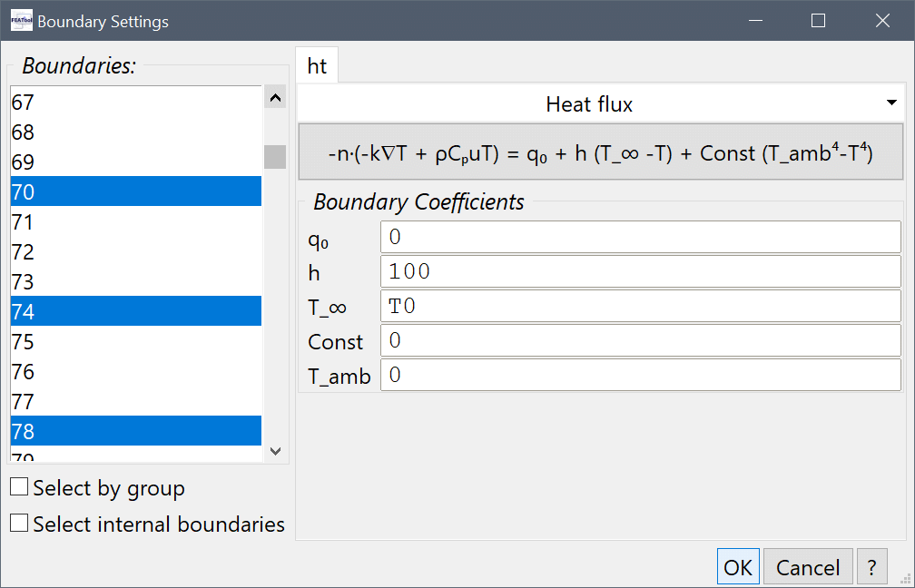Select boundary 74 in the list

coord(136,311)
